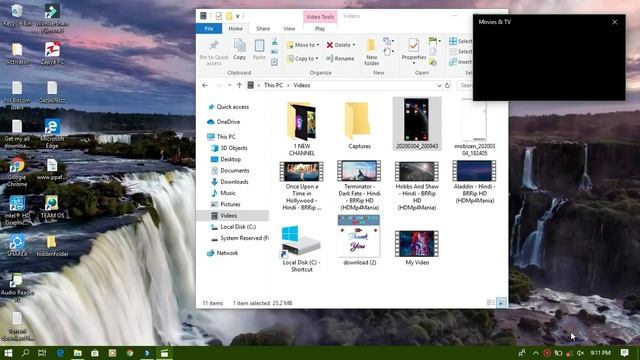Open the Action Center notification icon
The image size is (640, 360).
tap(624, 353)
